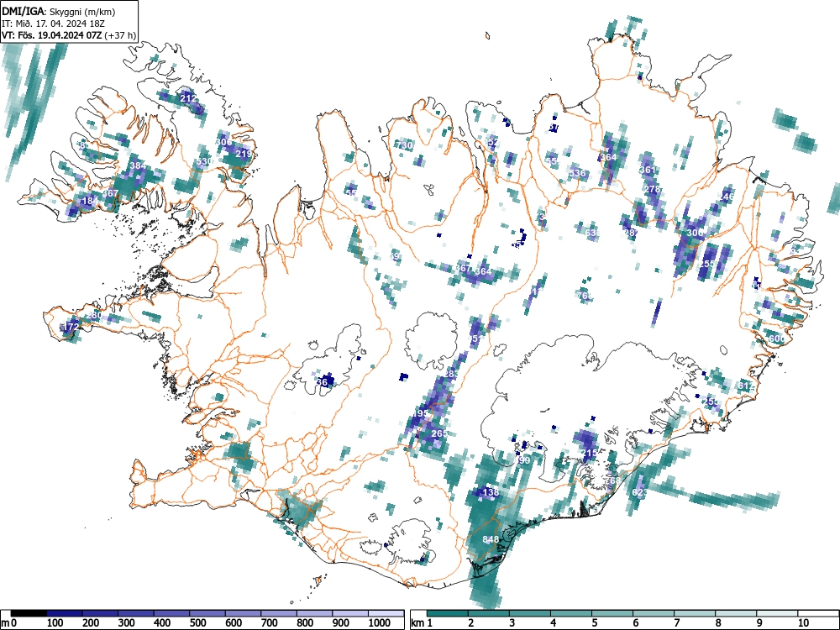Click the '700' label on the metre scale
This screenshot has height=630, width=840.
click(x=269, y=623)
